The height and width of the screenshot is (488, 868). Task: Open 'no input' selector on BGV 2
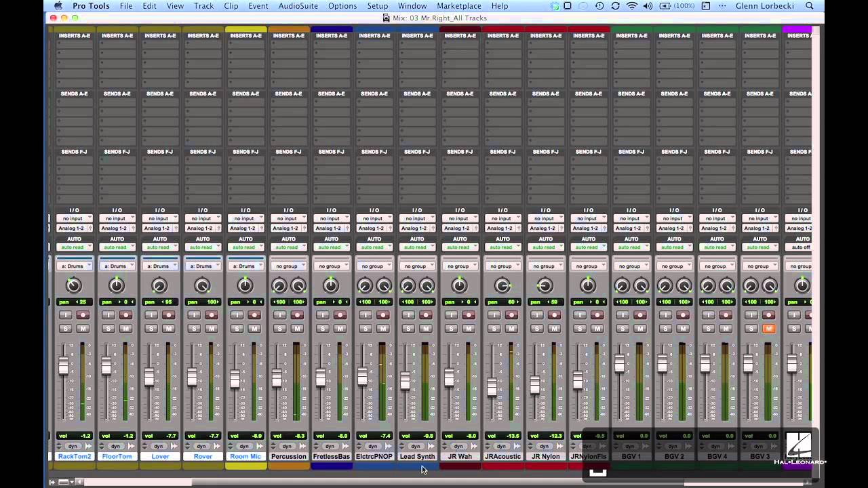(674, 219)
